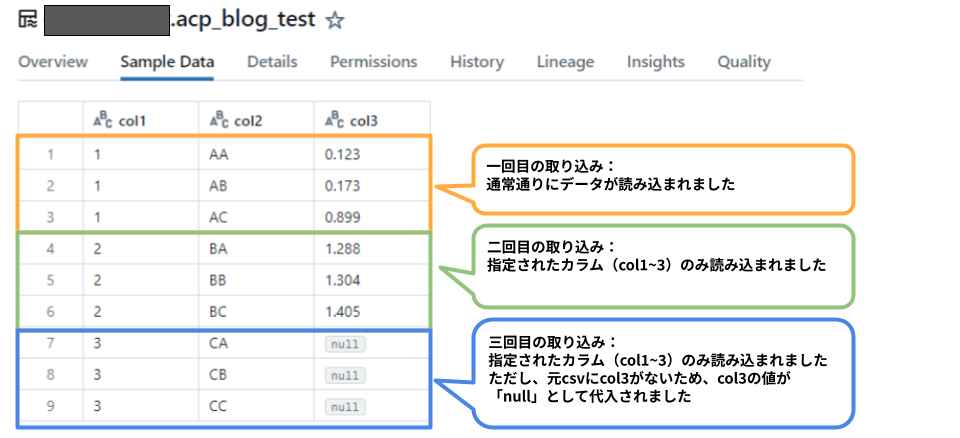Switch to the Insights tab

(x=656, y=62)
